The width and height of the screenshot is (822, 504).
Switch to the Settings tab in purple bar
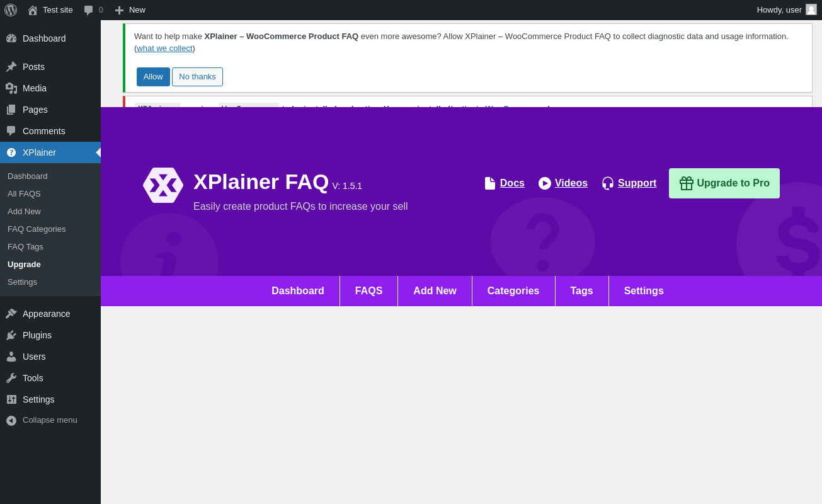click(644, 291)
